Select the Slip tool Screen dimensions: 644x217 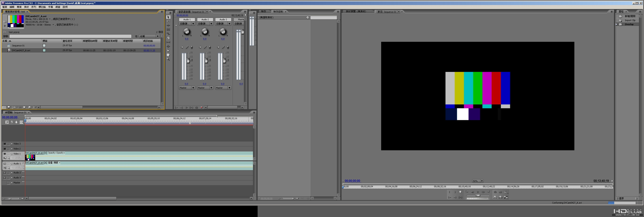coord(168,42)
